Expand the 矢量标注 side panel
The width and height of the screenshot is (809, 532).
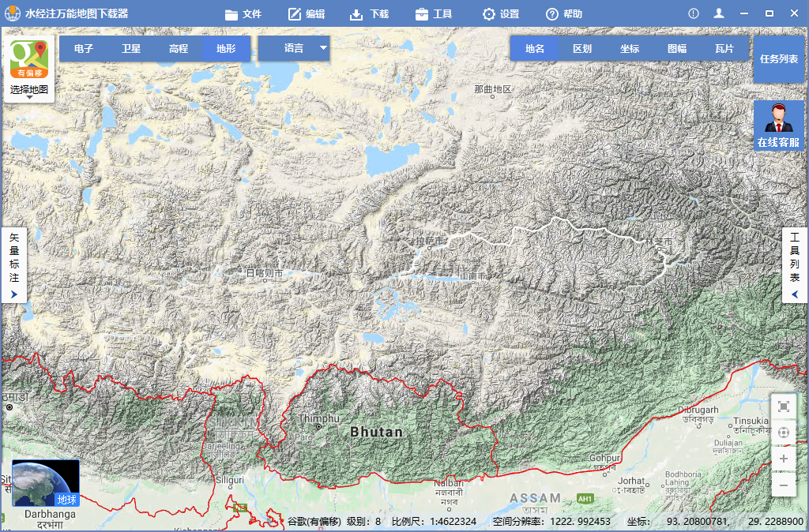[14, 265]
